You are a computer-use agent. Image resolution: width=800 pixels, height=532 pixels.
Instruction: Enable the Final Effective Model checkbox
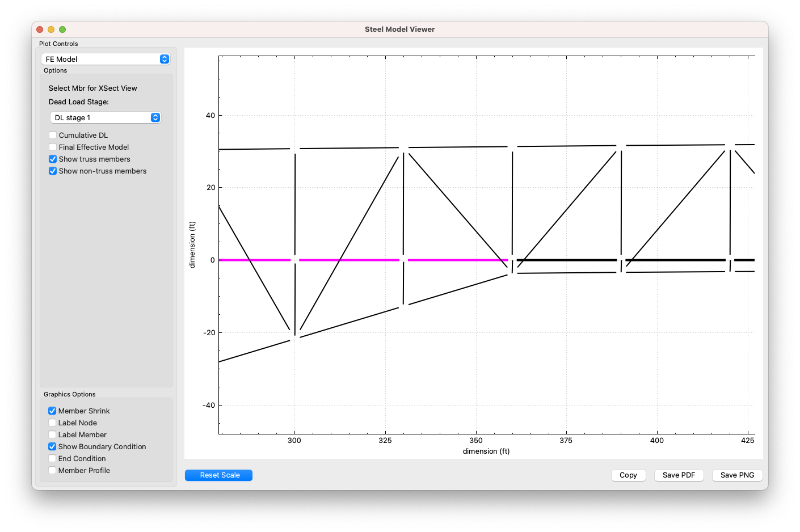coord(53,147)
